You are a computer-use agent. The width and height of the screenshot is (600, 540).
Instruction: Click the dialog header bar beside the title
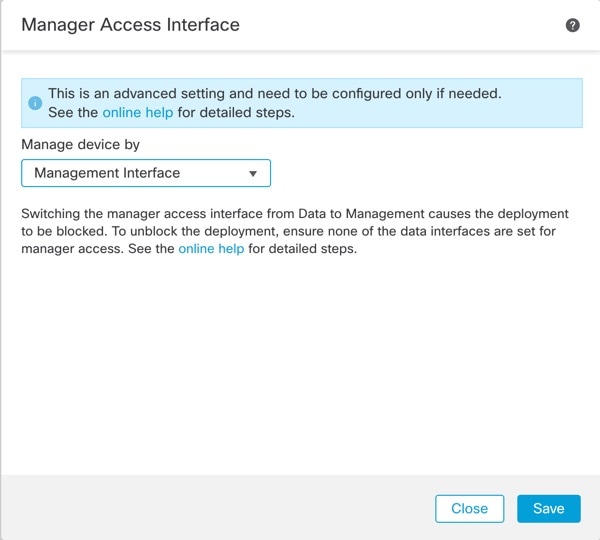point(402,25)
